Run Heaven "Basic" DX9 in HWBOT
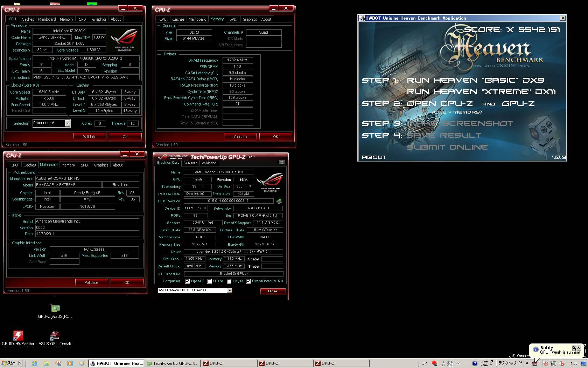The height and width of the screenshot is (368, 588). (x=475, y=80)
